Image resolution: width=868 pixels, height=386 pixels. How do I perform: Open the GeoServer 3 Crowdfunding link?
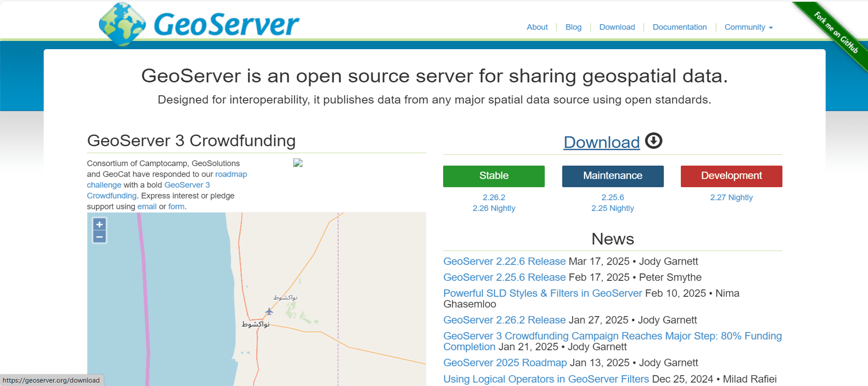coord(187,185)
